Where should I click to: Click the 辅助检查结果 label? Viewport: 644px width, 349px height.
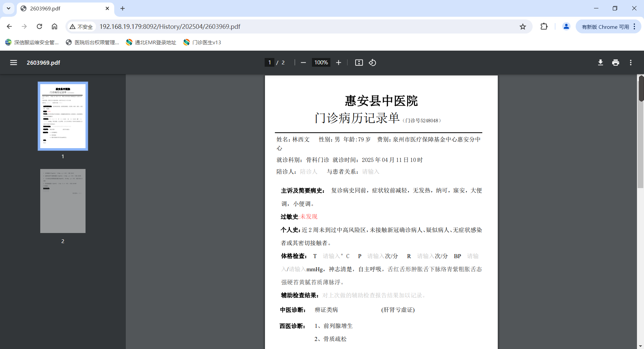click(x=300, y=295)
